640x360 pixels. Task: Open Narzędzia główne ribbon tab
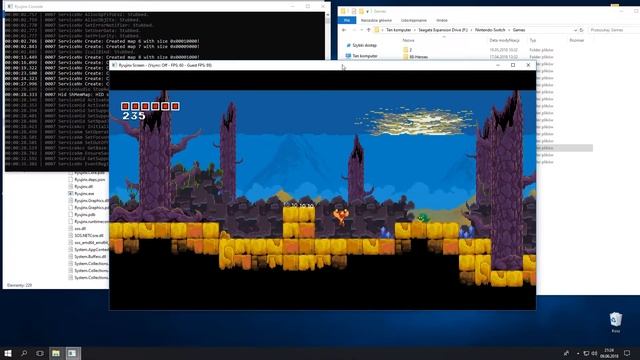coord(376,20)
